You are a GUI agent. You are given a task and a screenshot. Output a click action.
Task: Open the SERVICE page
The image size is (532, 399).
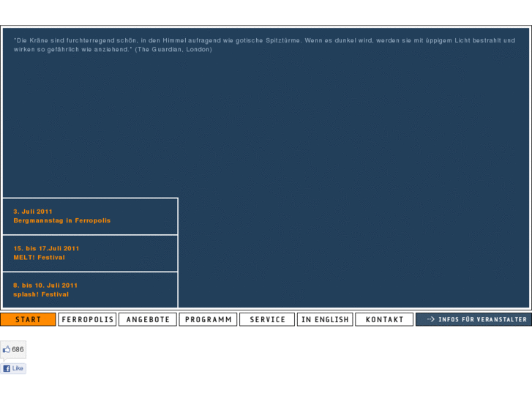267,319
